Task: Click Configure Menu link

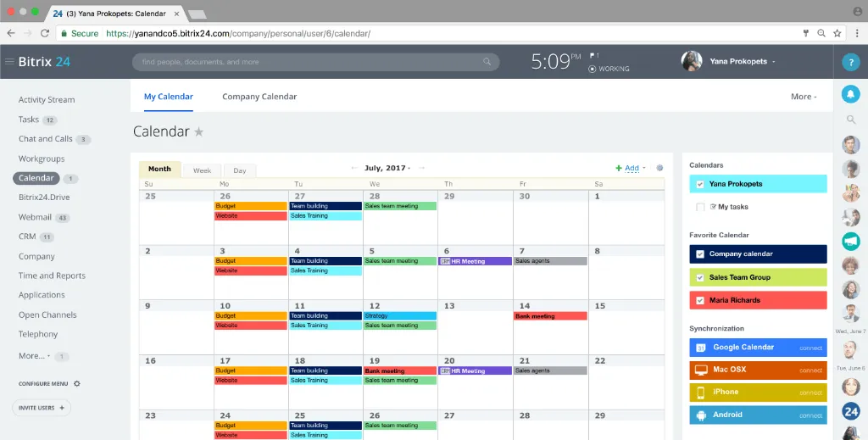Action: 43,383
